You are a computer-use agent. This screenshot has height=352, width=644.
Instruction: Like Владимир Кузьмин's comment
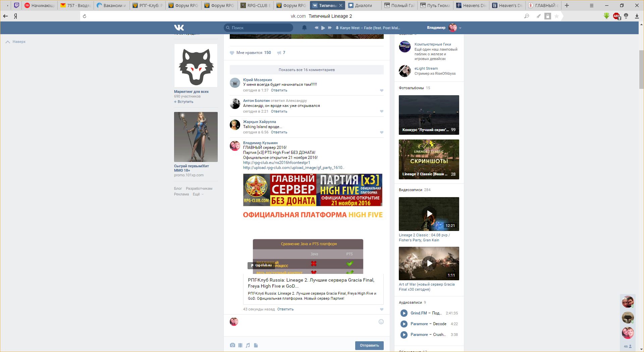click(x=381, y=309)
